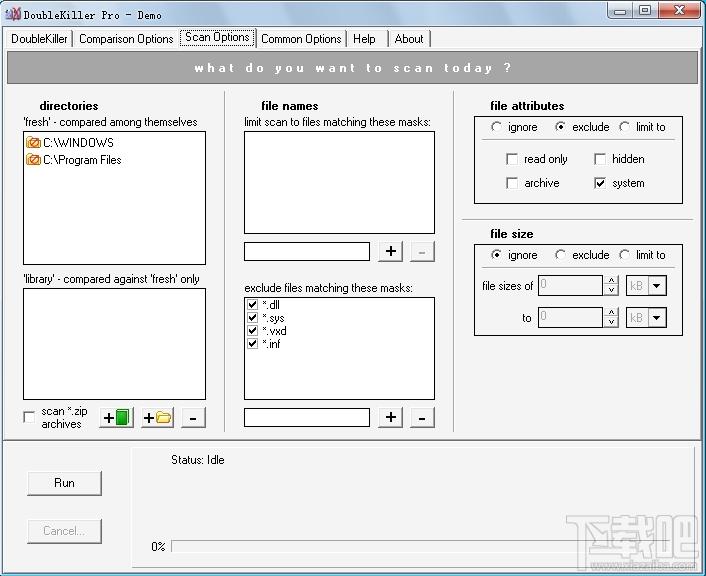The height and width of the screenshot is (576, 706).
Task: Open the kB unit dropdown for 'to' size
Action: [x=657, y=317]
